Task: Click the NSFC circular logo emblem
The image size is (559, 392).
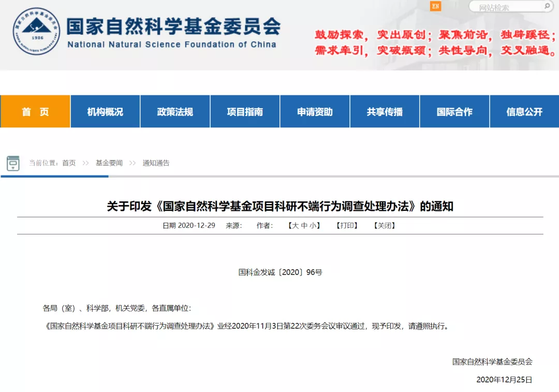Action: pos(36,31)
